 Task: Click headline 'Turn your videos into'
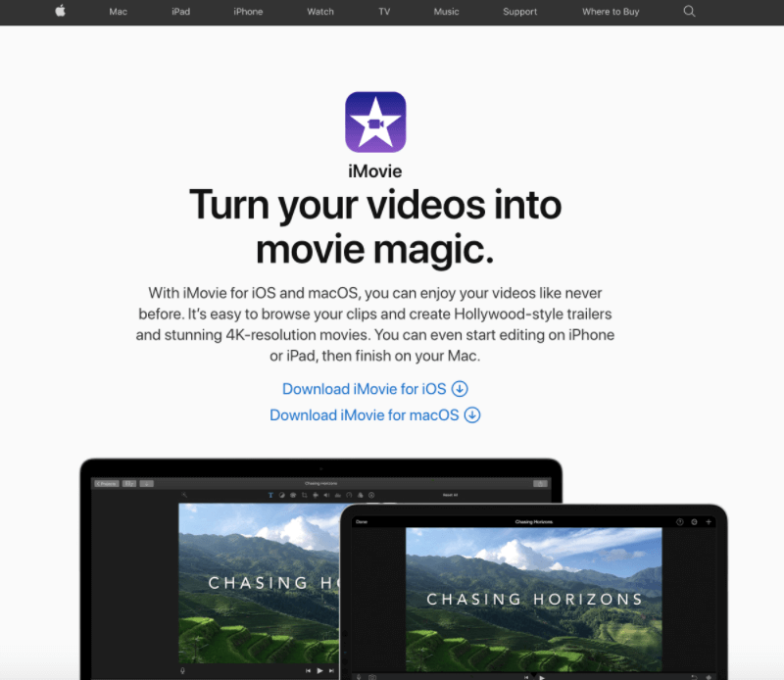coord(375,205)
